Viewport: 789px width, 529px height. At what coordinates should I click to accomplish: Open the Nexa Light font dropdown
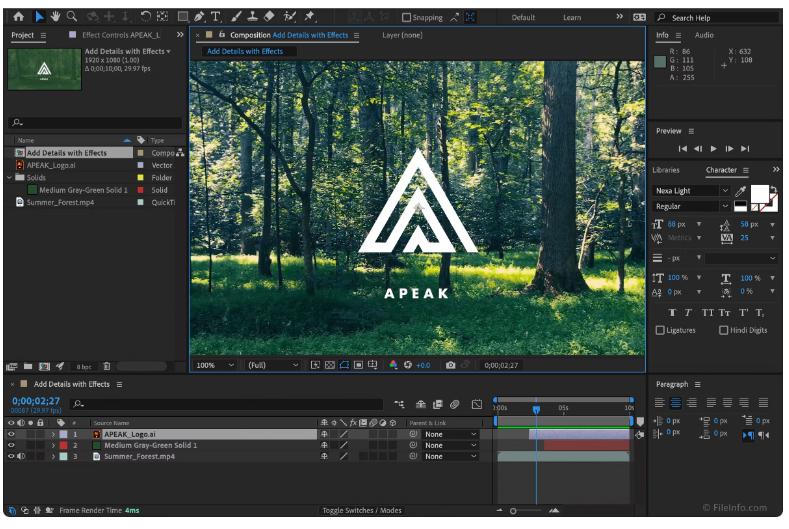[x=691, y=191]
